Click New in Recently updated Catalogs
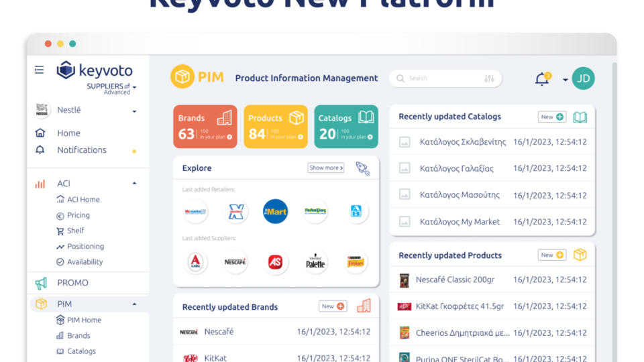Viewport: 644px width, 362px height. coord(552,117)
